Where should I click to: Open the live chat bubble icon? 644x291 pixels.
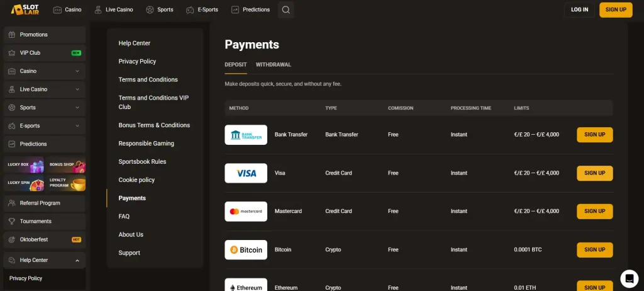629,278
